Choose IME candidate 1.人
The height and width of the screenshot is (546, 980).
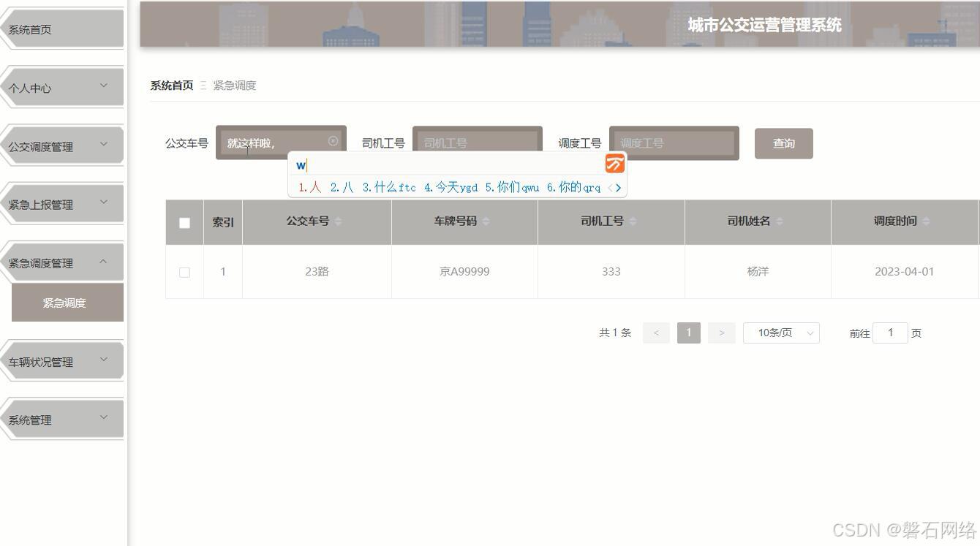[x=310, y=188]
